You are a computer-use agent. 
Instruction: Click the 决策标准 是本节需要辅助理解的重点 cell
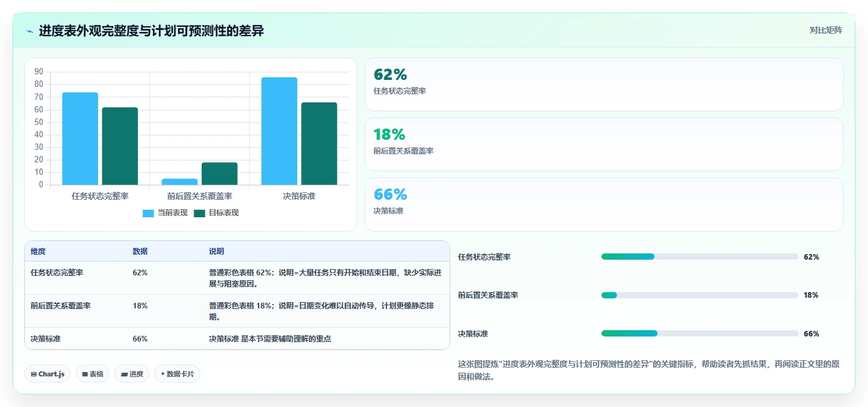270,339
